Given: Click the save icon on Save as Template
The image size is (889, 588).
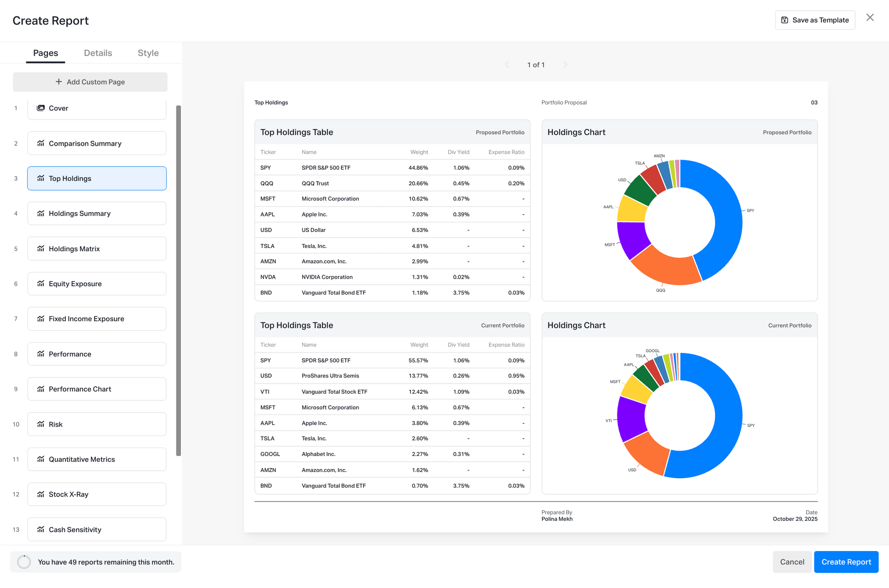Looking at the screenshot, I should point(785,20).
